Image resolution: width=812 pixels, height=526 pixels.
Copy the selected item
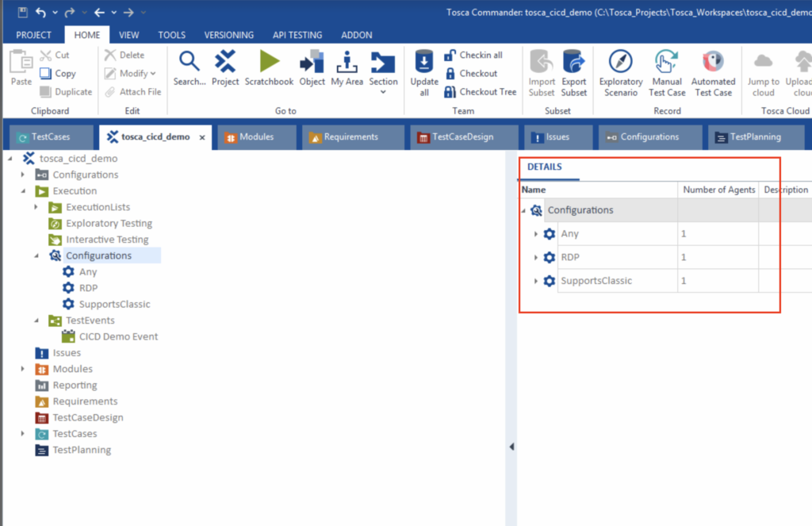click(58, 74)
